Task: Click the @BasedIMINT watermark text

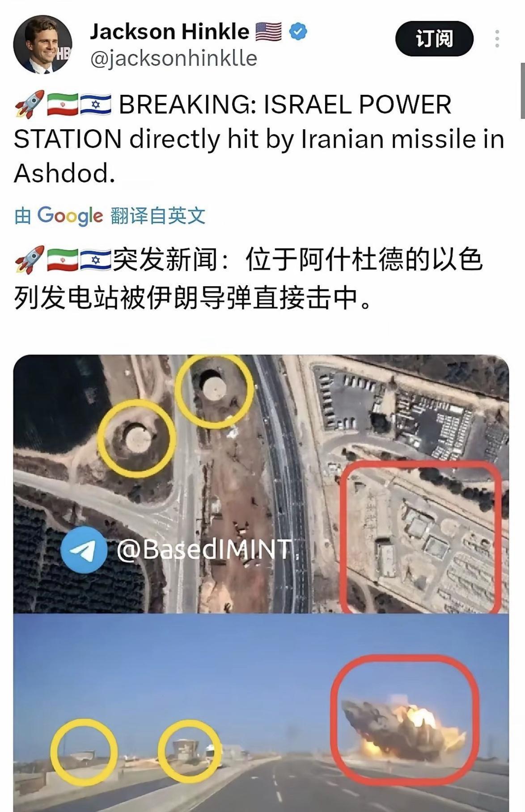Action: click(205, 550)
